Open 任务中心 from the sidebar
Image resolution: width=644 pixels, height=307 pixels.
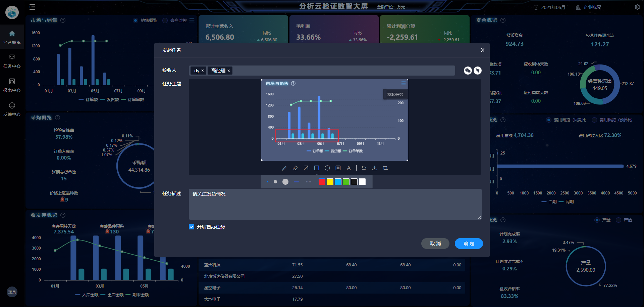[12, 61]
